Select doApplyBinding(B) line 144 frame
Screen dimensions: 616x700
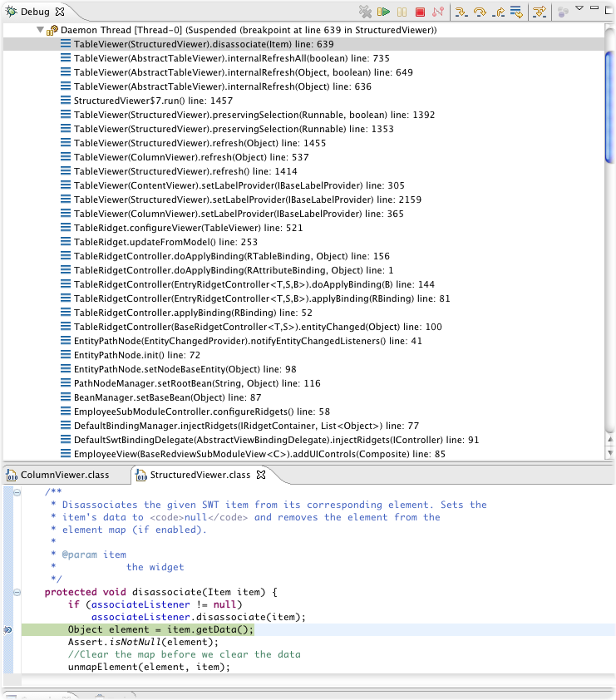(254, 284)
